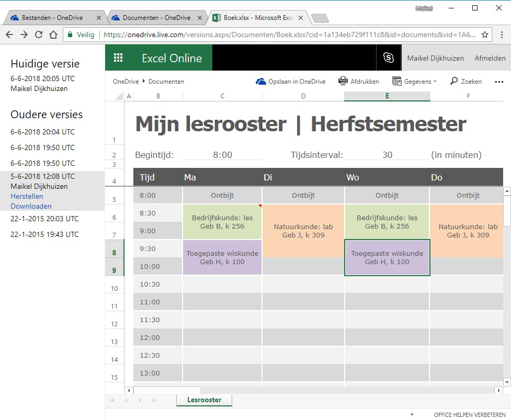Close the Documenten - OneDrive tab
Viewport: 511px width, 420px height.
[200, 18]
